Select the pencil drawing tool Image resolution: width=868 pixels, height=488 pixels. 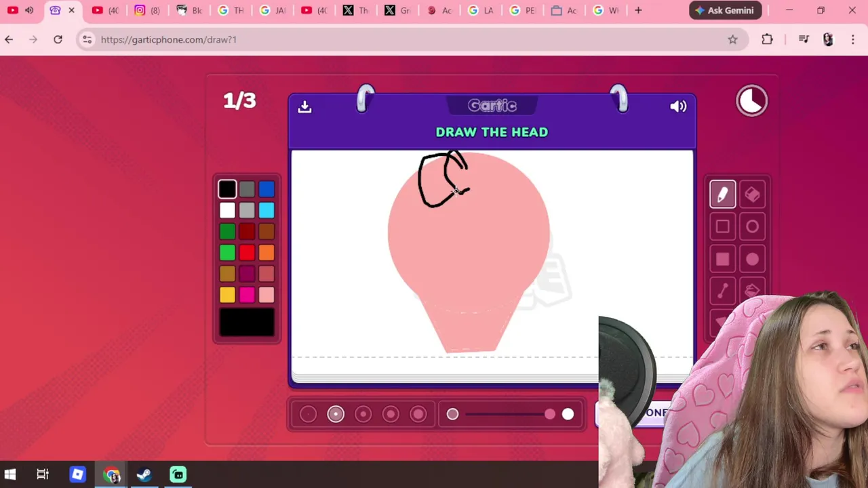click(x=722, y=195)
